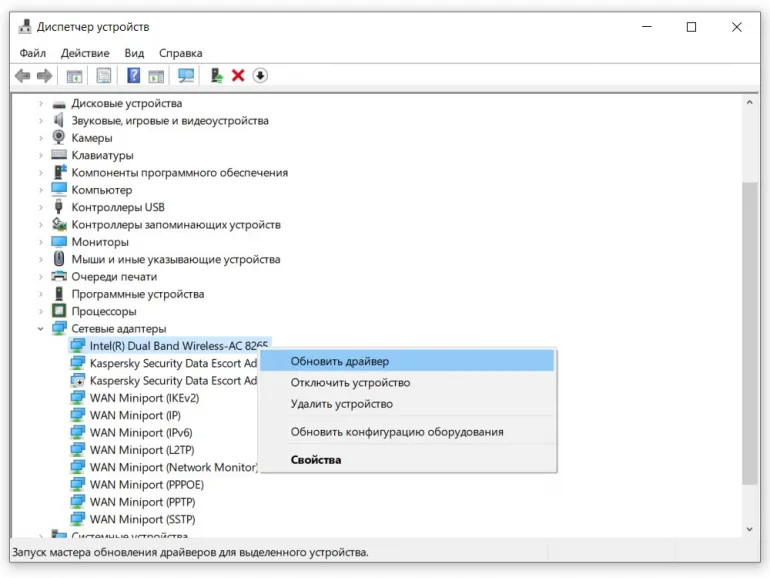The width and height of the screenshot is (770, 578).
Task: Select the Камеры tree item
Action: click(92, 138)
